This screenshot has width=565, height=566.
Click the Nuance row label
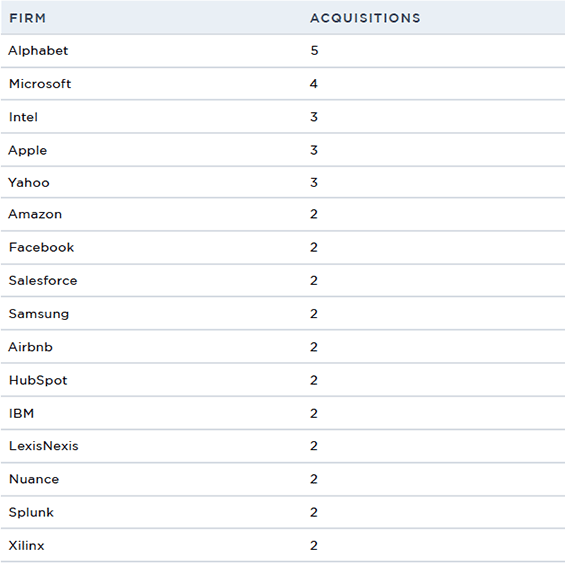pyautogui.click(x=34, y=479)
